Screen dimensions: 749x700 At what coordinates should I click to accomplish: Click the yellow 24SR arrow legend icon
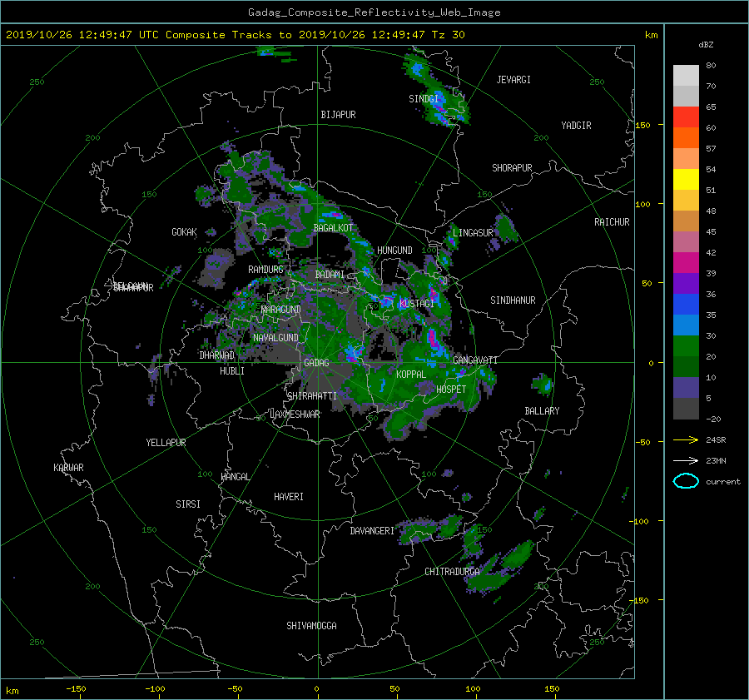686,439
